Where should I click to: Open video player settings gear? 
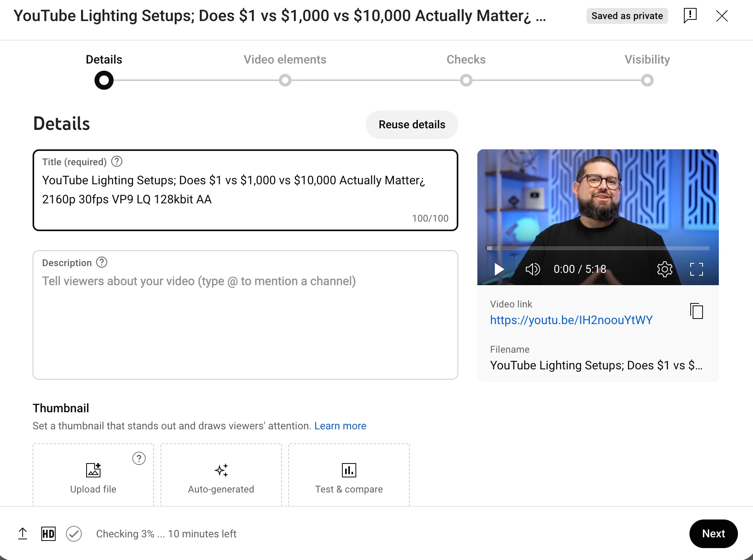664,269
